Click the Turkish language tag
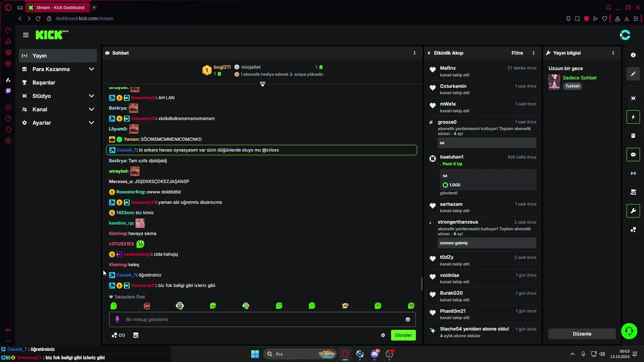644x362 pixels. 573,86
